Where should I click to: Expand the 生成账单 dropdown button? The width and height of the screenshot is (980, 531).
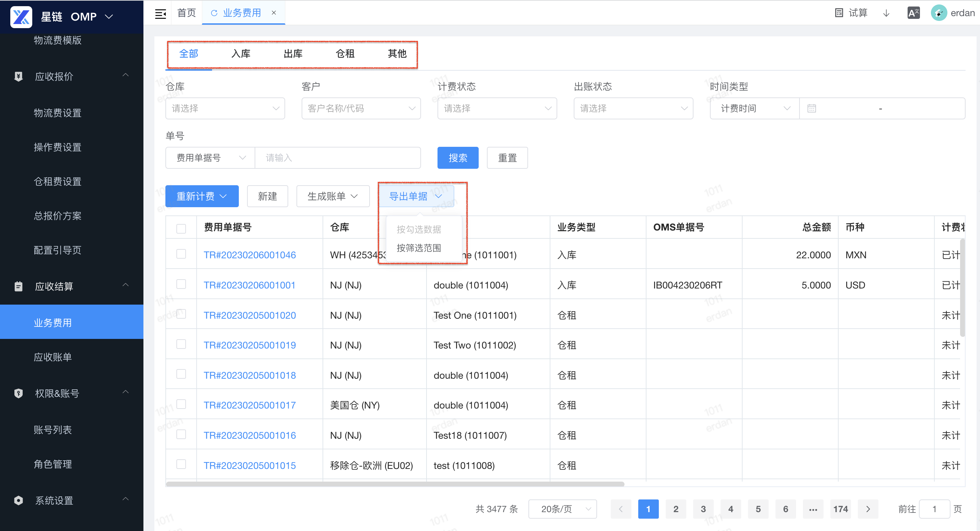point(333,196)
